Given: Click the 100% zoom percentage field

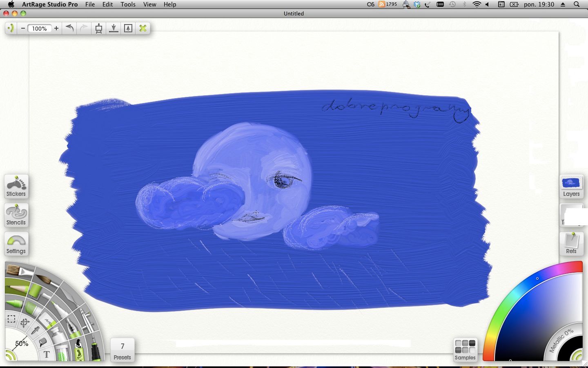Looking at the screenshot, I should coord(39,28).
